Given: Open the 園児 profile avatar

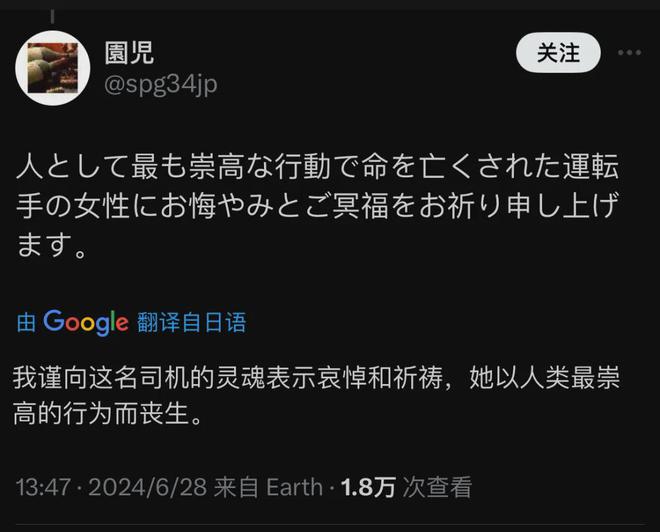Looking at the screenshot, I should point(53,68).
